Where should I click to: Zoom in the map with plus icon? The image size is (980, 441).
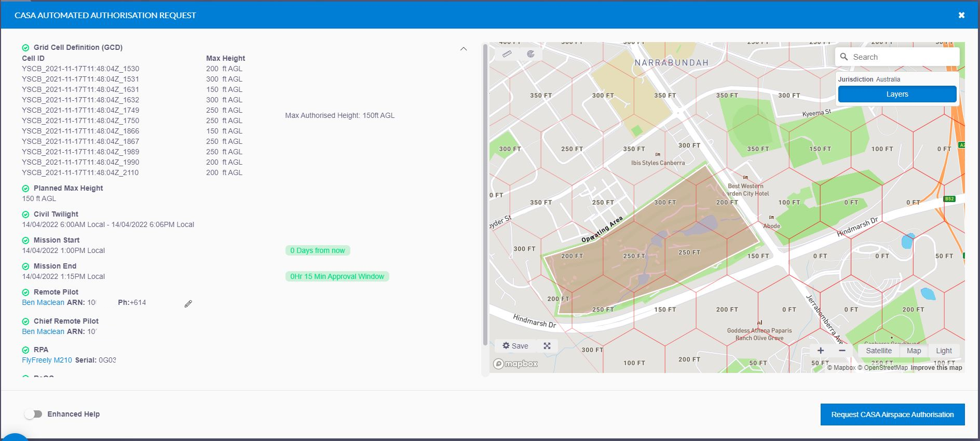pyautogui.click(x=821, y=351)
